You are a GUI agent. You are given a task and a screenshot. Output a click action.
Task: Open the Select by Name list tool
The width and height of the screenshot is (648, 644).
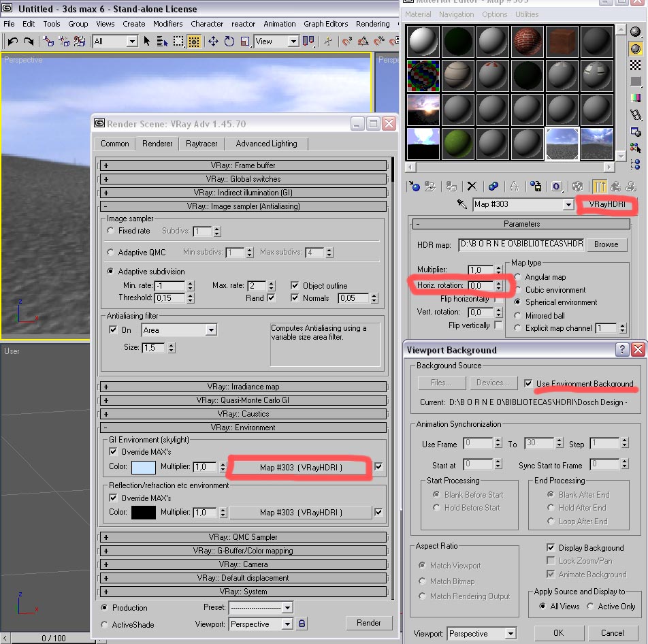click(x=163, y=42)
